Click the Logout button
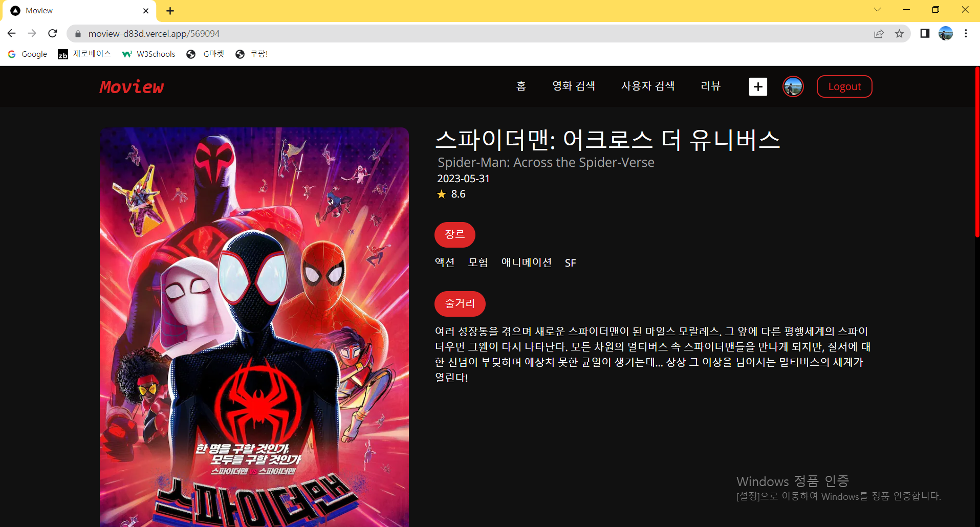 (x=844, y=86)
